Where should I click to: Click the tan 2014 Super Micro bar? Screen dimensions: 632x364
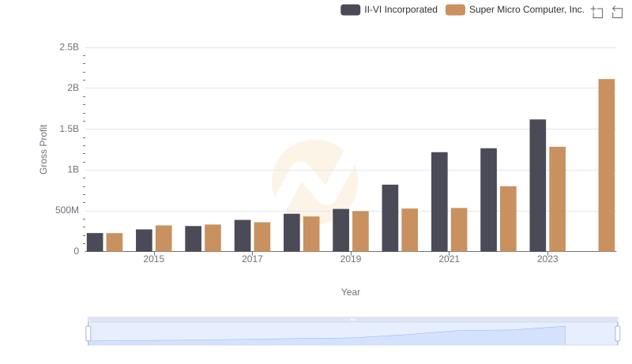(115, 242)
